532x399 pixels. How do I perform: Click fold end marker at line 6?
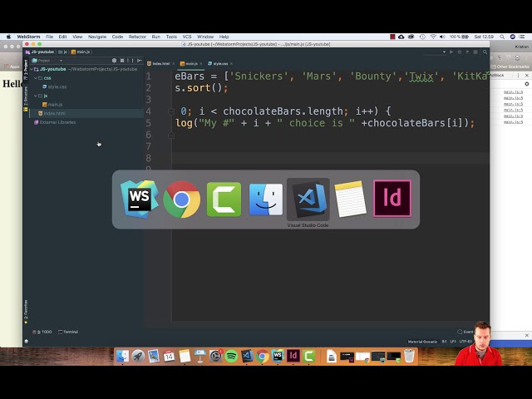[x=171, y=135]
